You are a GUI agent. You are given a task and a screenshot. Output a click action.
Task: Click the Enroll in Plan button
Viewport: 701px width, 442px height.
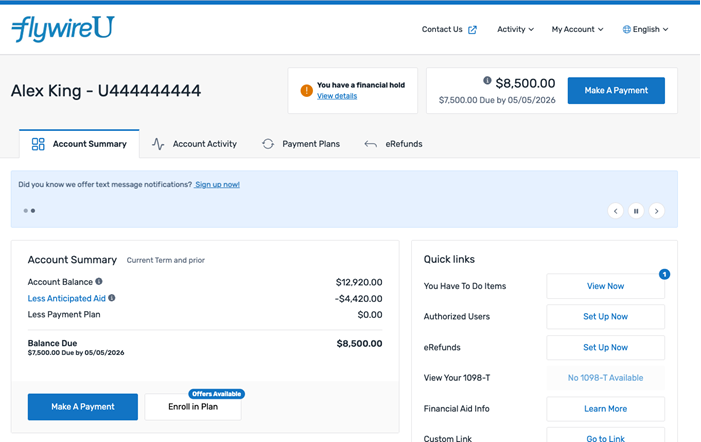click(x=193, y=407)
